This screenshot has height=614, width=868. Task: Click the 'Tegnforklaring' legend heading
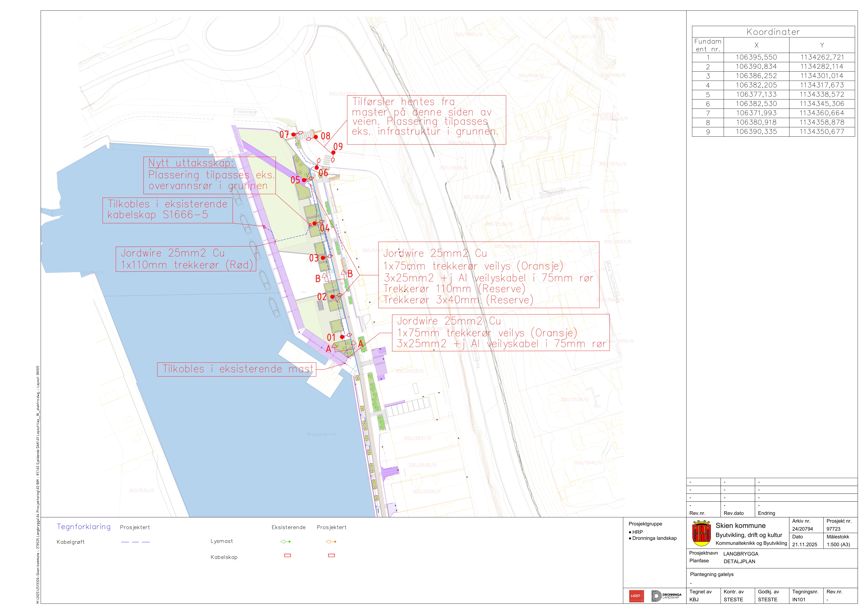84,527
